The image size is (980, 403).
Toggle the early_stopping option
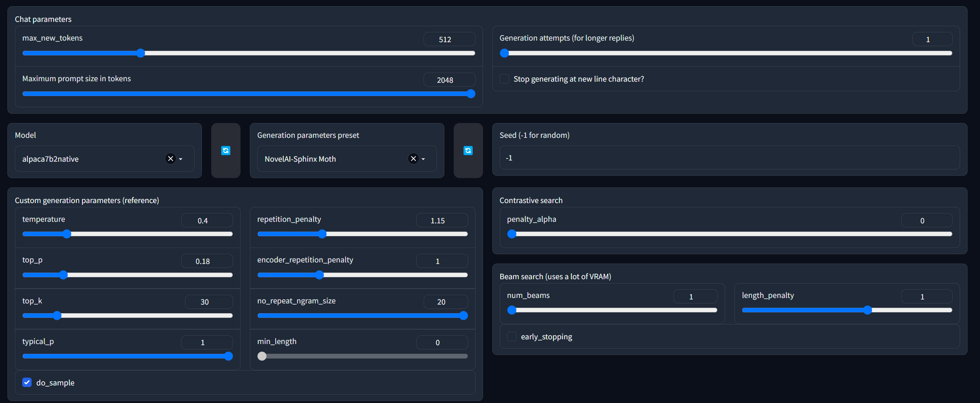(x=511, y=336)
